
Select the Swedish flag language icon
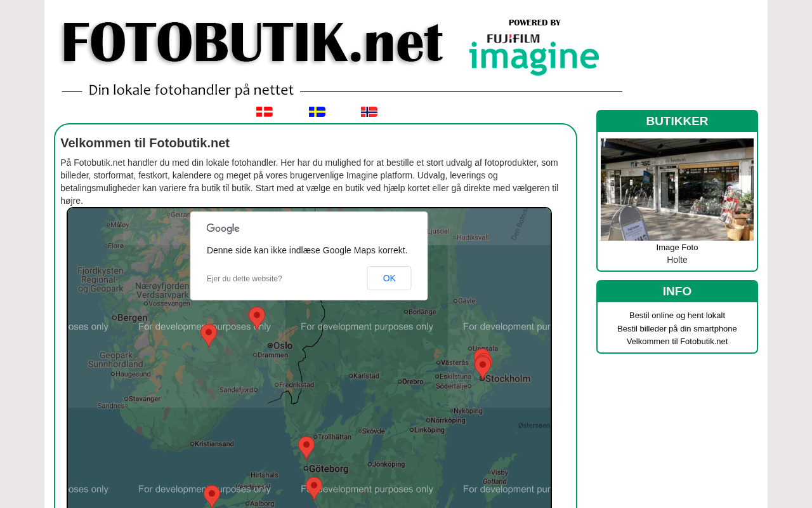[x=317, y=112]
